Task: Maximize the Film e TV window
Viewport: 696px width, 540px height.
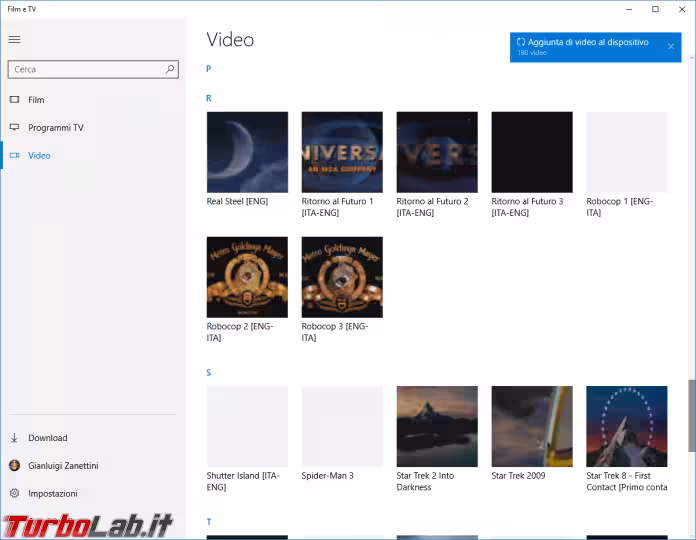Action: [655, 9]
